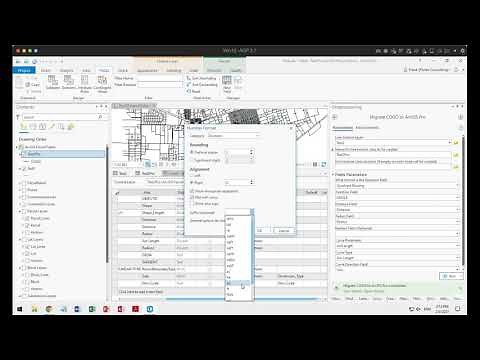Screen dimensions: 480x360
Task: Select the Fields ribbon tab
Action: tap(104, 70)
